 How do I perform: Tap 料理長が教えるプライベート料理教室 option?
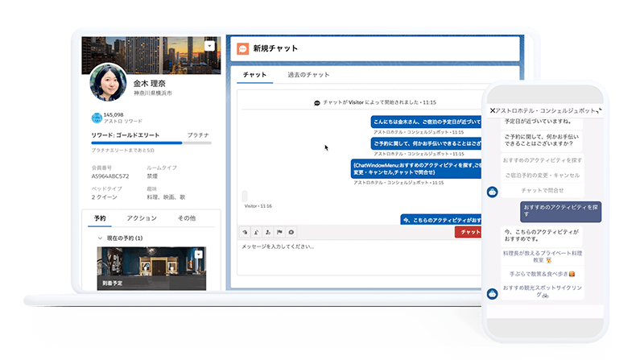pos(540,257)
